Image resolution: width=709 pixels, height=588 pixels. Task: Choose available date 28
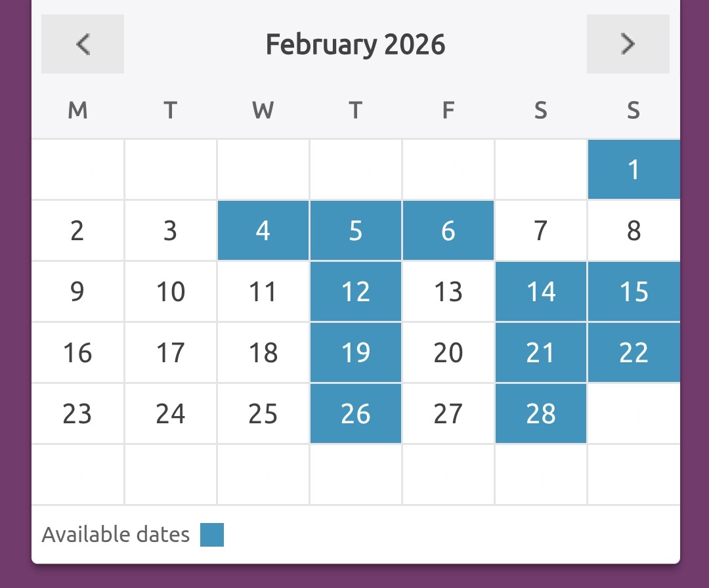(541, 413)
